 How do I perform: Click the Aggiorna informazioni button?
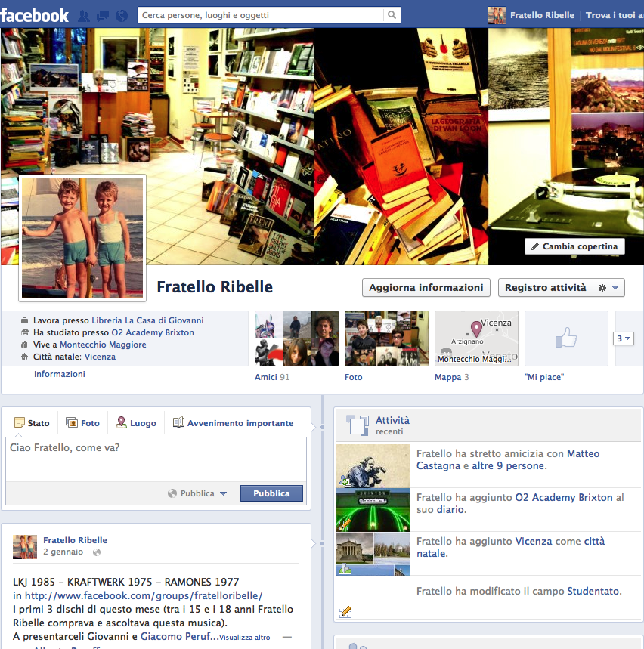[426, 288]
